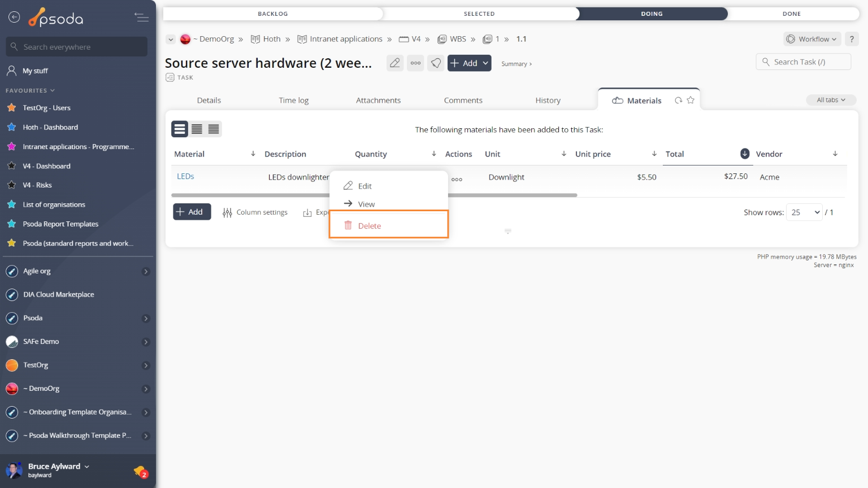Image resolution: width=868 pixels, height=488 pixels.
Task: Select the BACKLOG workflow stage
Action: [273, 14]
